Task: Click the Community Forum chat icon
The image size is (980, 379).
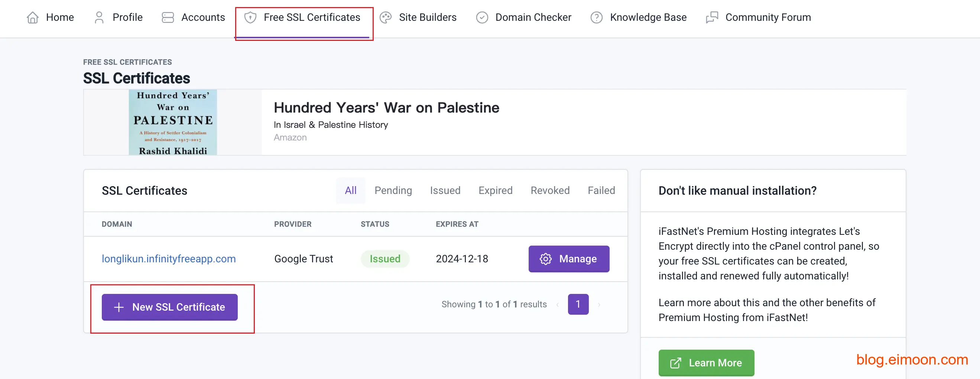Action: tap(712, 17)
